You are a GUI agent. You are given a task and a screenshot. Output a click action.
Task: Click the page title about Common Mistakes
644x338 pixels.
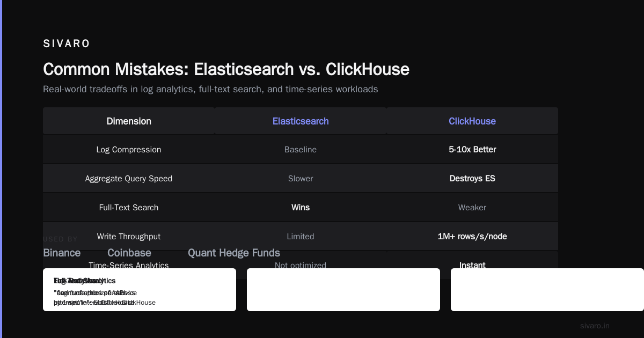[x=226, y=69]
